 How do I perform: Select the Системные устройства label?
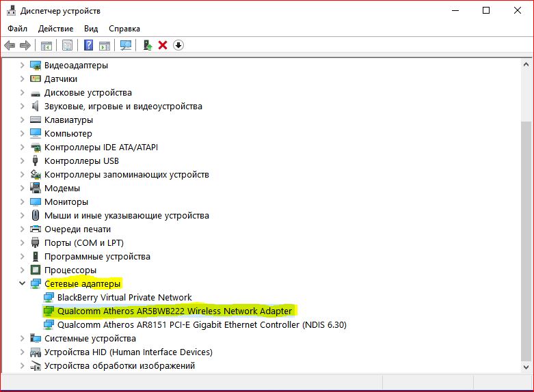click(90, 338)
